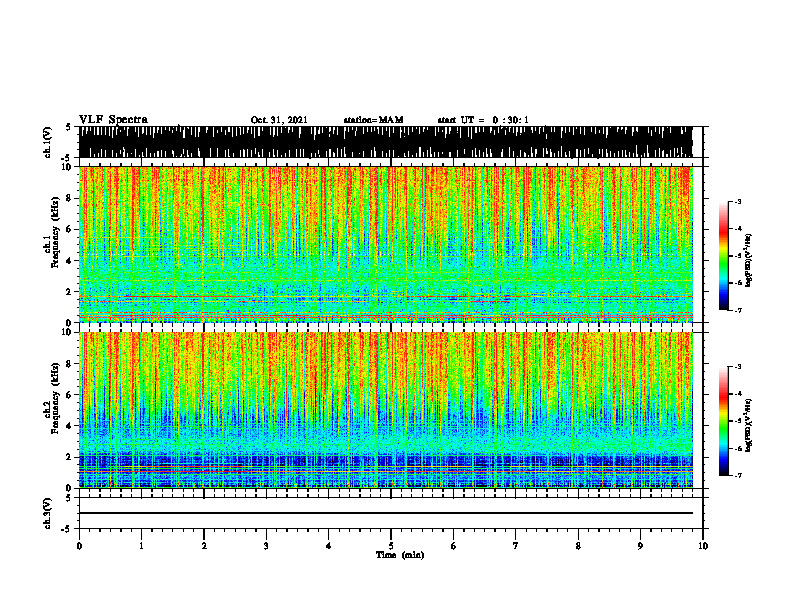Click the 6 kHz tick of ch.1 spectrogram
This screenshot has width=792, height=612.
click(69, 229)
